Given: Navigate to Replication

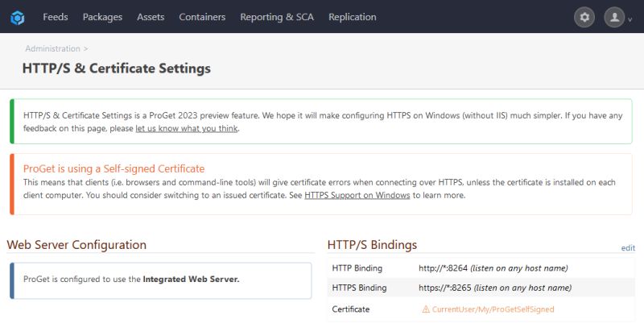Looking at the screenshot, I should [352, 17].
